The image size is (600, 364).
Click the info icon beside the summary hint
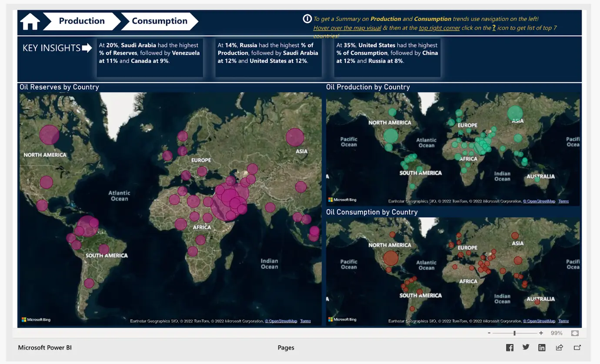click(307, 19)
